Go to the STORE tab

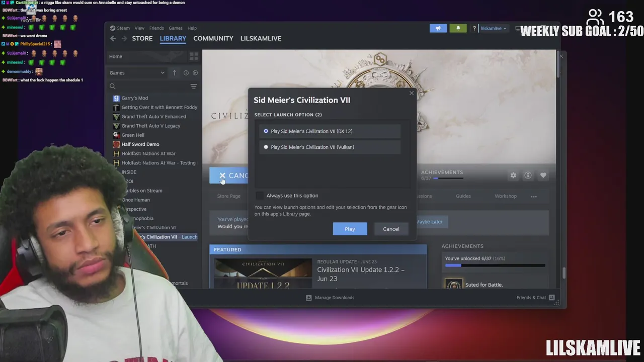coord(142,38)
